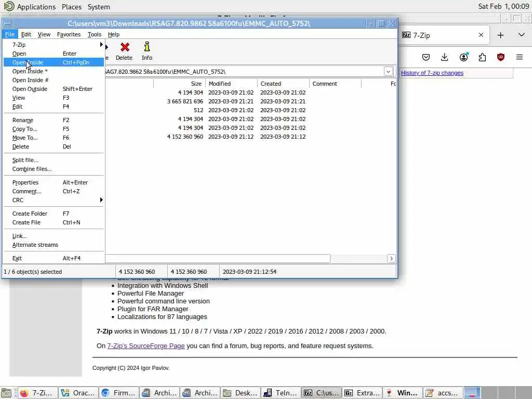Screen dimensions: 532x399
Task: Click the uBlock Origin shield icon
Action: (500, 57)
